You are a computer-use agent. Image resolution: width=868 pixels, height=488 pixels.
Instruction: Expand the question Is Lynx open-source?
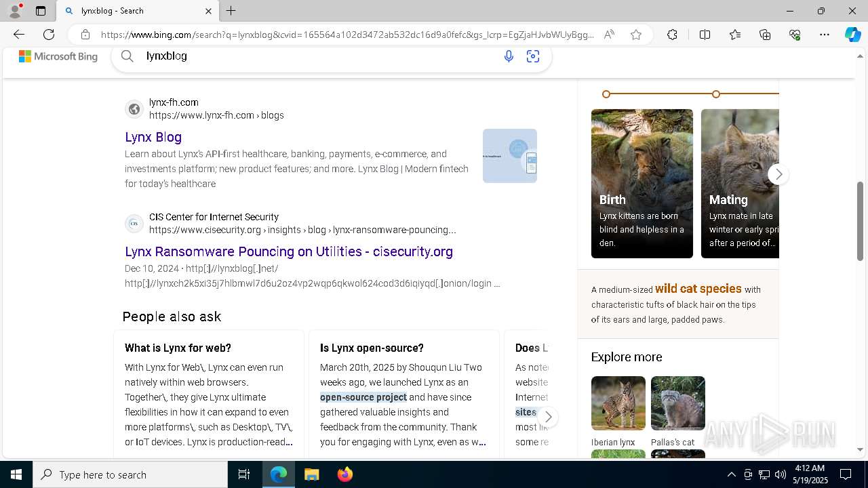(372, 348)
